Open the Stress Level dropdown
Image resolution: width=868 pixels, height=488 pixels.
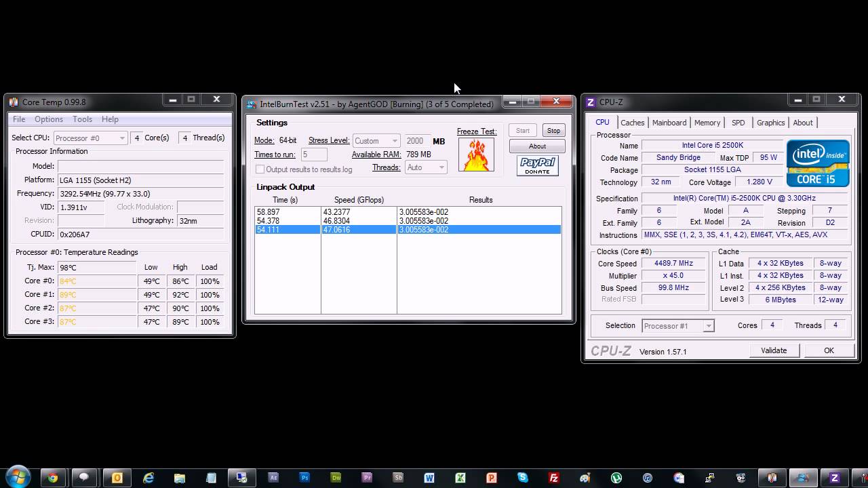point(376,141)
